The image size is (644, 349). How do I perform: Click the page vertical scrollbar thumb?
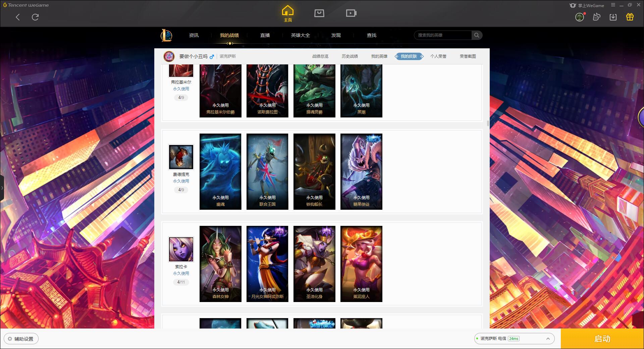[488, 123]
